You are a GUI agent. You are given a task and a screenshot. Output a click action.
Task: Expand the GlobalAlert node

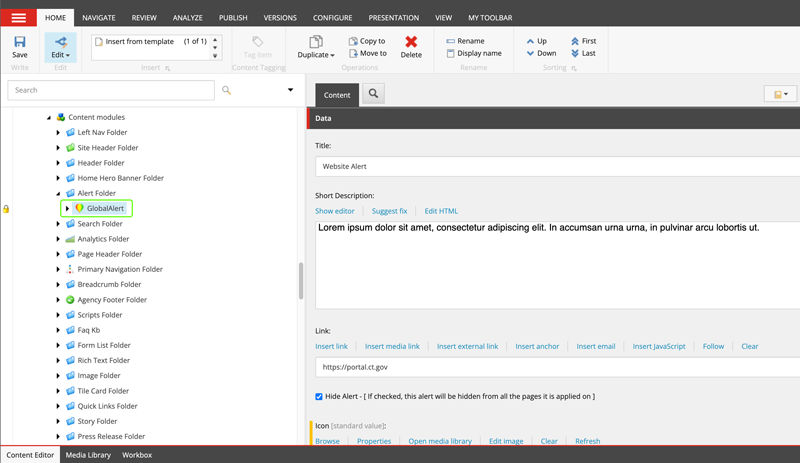tap(67, 208)
